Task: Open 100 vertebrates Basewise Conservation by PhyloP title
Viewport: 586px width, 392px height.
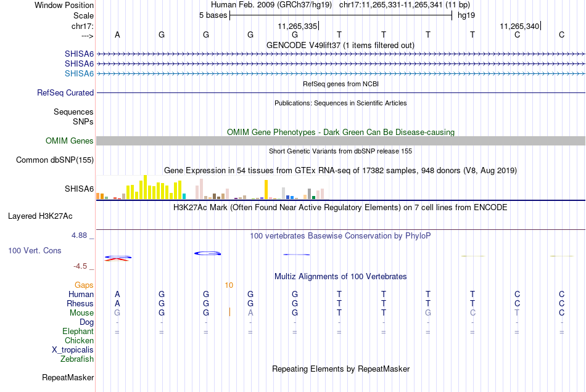Action: (x=340, y=235)
